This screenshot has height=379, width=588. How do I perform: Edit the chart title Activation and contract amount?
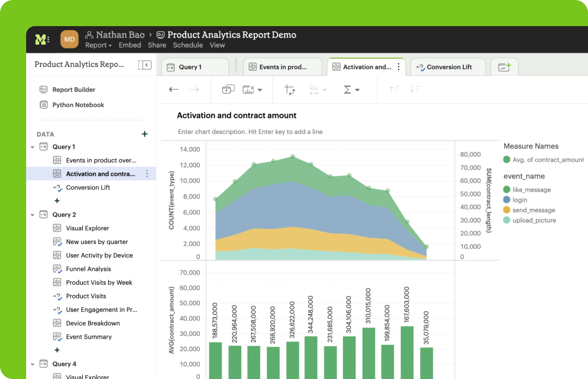pyautogui.click(x=237, y=115)
